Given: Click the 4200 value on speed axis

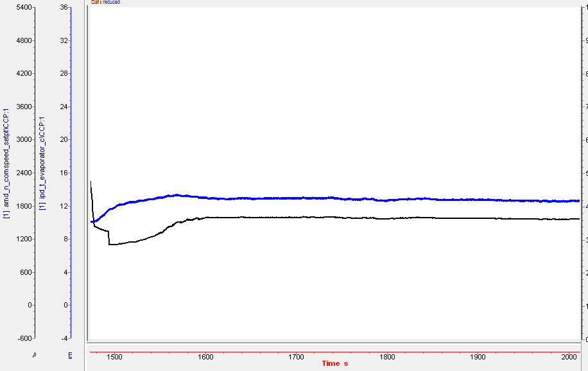Looking at the screenshot, I should pyautogui.click(x=24, y=74).
